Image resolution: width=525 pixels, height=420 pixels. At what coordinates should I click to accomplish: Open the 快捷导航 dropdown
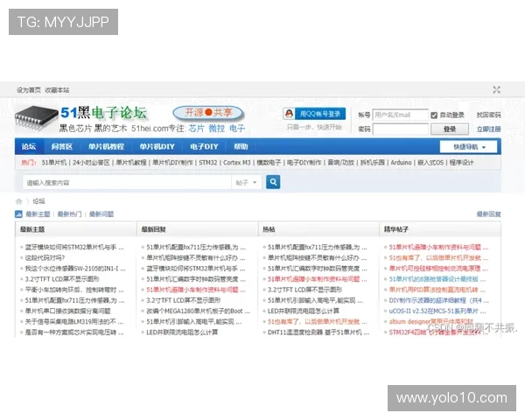pyautogui.click(x=468, y=147)
